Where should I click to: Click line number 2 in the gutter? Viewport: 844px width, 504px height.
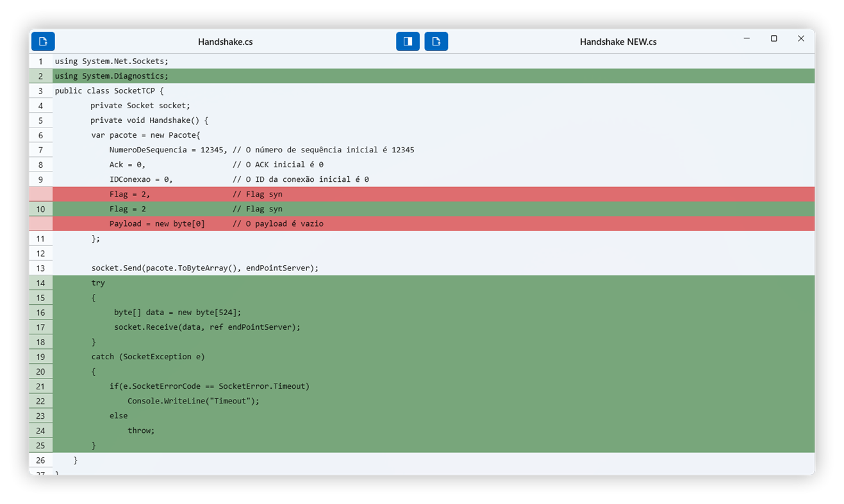40,76
